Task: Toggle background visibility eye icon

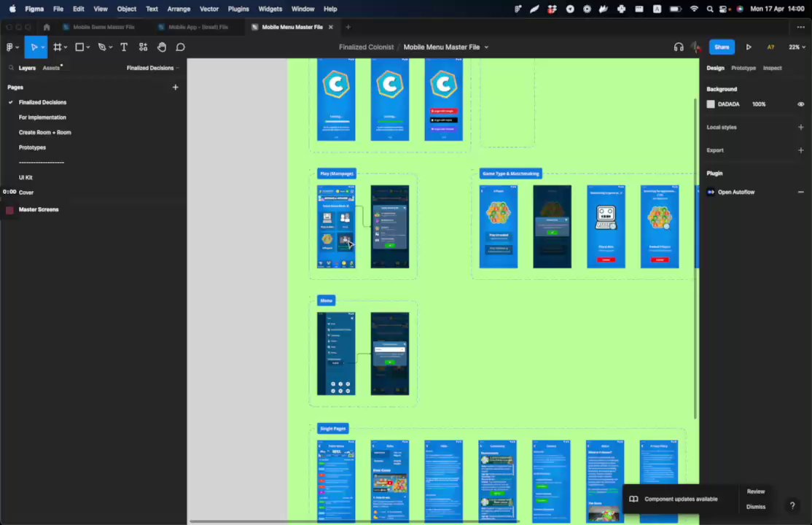Action: coord(800,104)
